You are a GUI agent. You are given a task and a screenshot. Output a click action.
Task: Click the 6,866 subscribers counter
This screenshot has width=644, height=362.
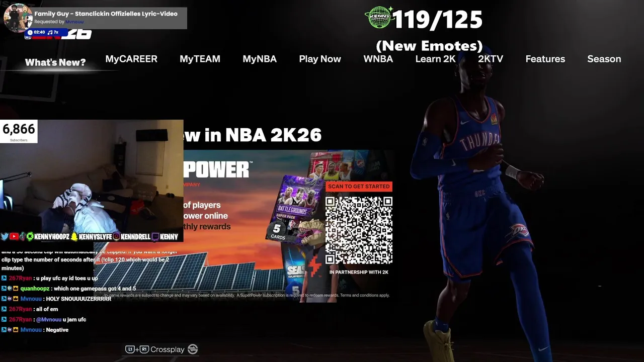[19, 131]
